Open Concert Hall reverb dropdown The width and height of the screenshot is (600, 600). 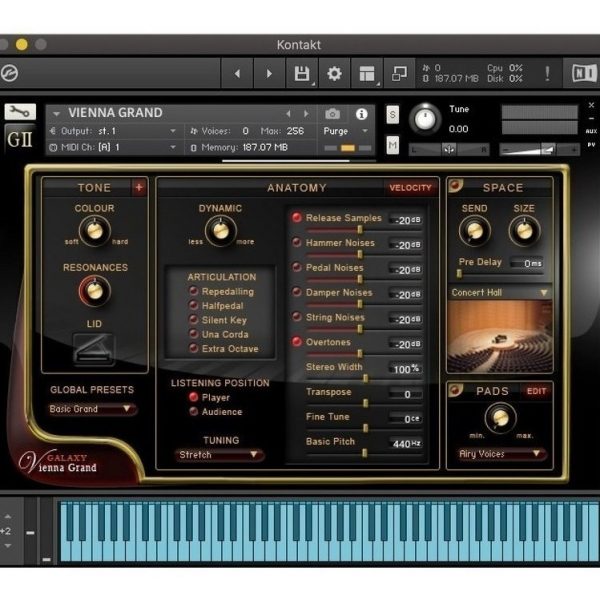[500, 293]
